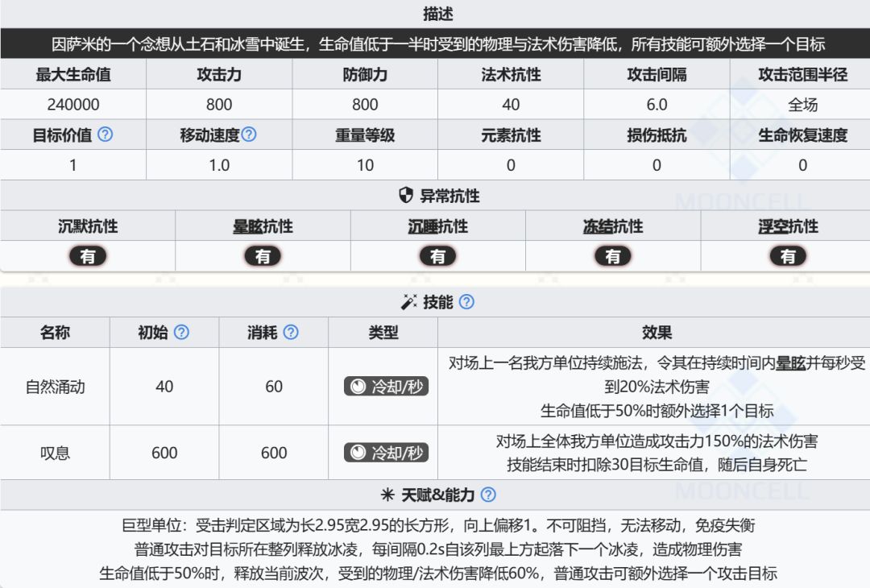Click 冷却/秒 badge in 叹息 row

386,453
